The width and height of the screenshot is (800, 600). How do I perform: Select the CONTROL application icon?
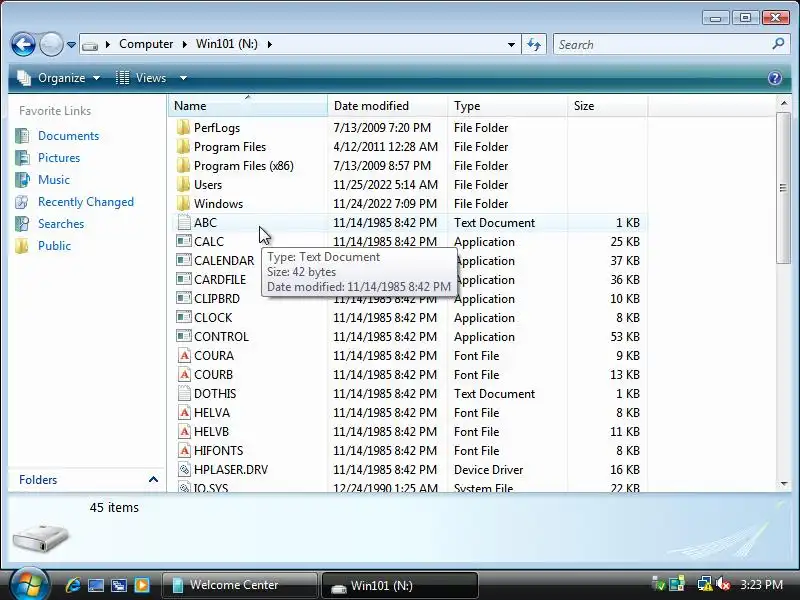[184, 336]
